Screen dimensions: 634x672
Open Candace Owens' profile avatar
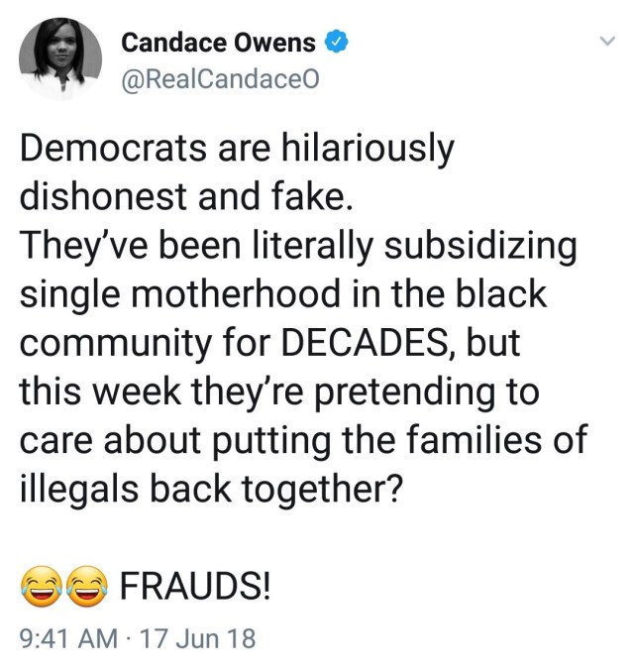[60, 58]
